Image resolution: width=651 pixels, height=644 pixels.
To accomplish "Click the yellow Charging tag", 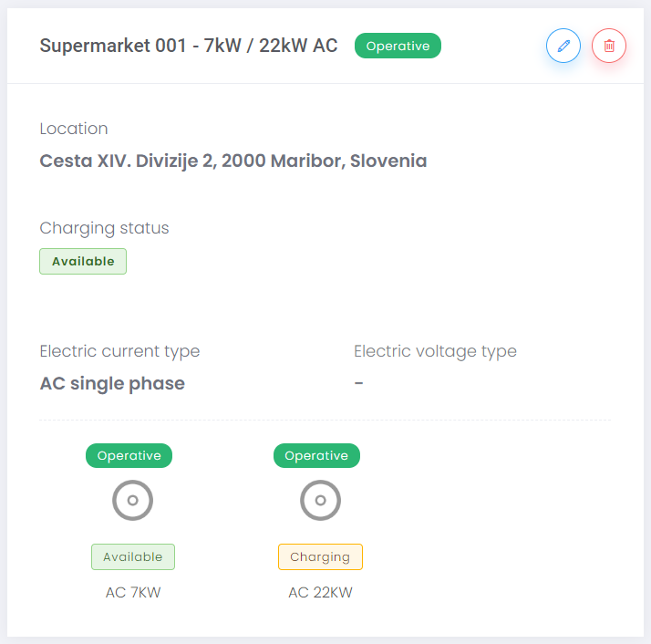I will [x=320, y=556].
